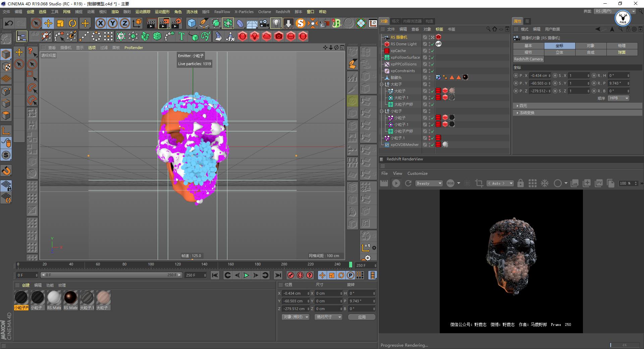Image resolution: width=644 pixels, height=349 pixels.
Task: Click the snapshot to PV icon in RenderView
Action: tap(599, 184)
